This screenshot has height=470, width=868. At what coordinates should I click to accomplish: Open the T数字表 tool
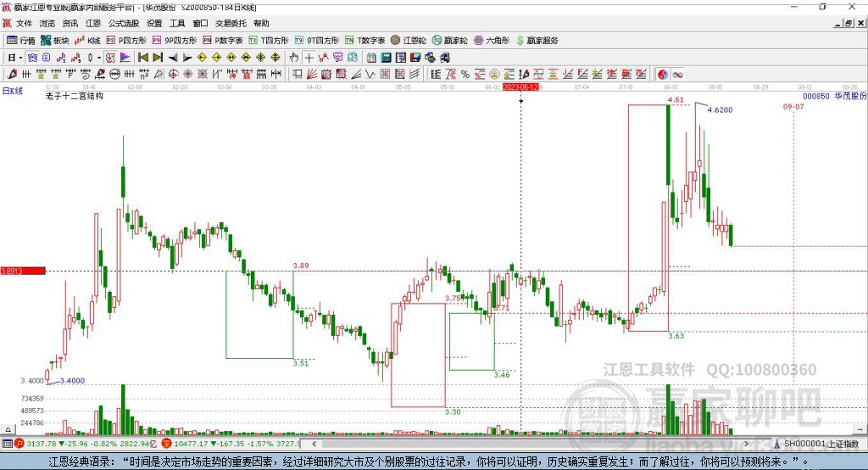[364, 41]
